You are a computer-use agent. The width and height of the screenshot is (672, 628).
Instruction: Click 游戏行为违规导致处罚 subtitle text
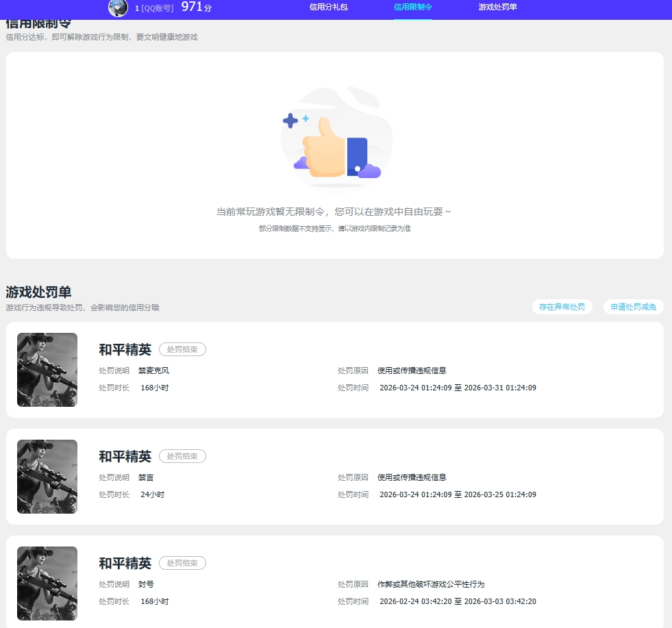(x=82, y=307)
